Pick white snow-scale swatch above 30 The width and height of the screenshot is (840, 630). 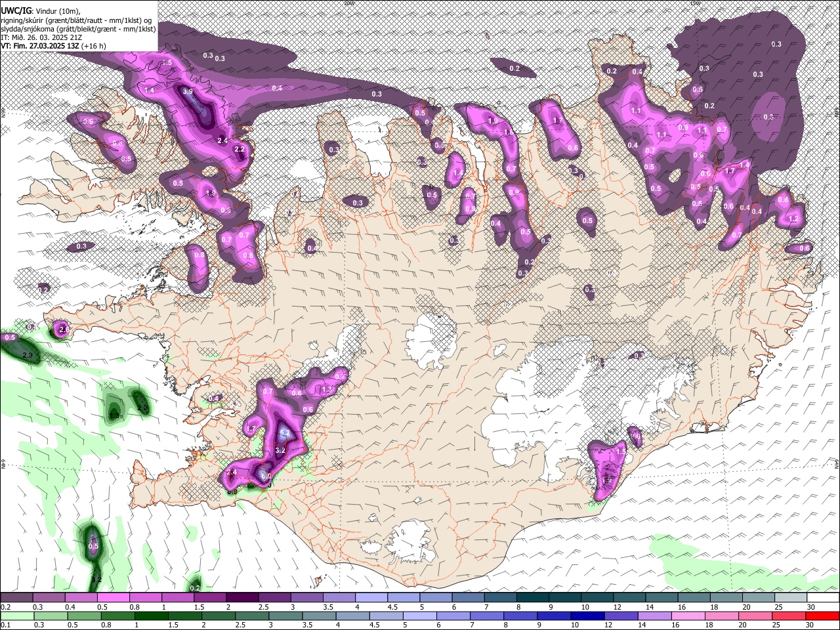[823, 598]
